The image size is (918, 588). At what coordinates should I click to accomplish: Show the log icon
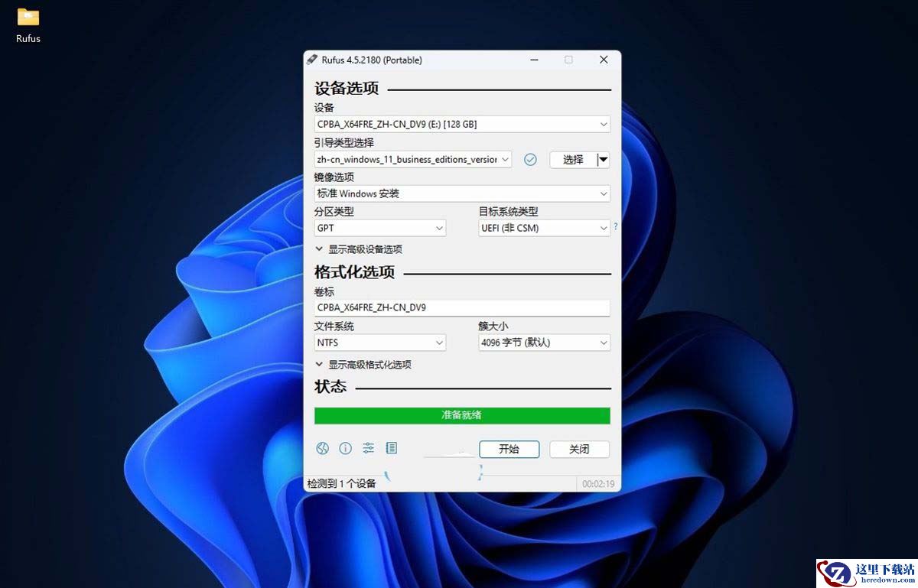(391, 449)
